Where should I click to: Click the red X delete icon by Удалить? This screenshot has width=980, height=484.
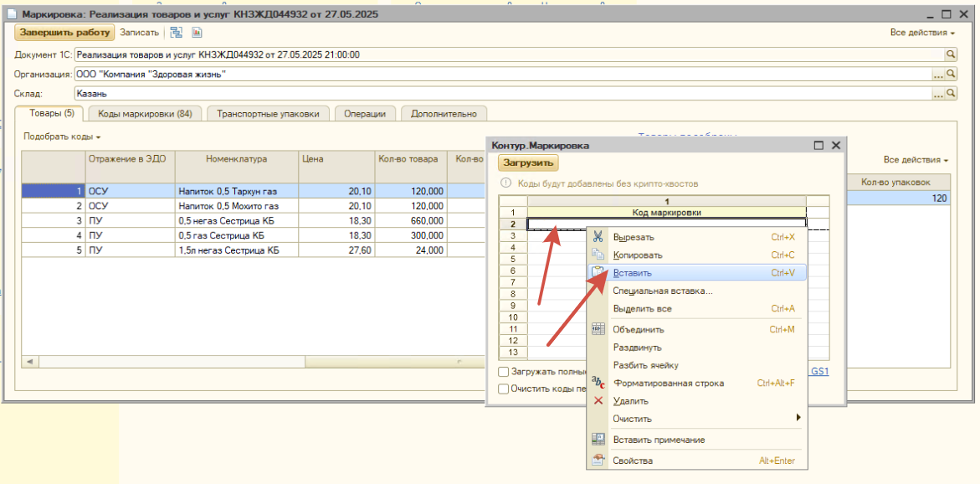point(598,401)
